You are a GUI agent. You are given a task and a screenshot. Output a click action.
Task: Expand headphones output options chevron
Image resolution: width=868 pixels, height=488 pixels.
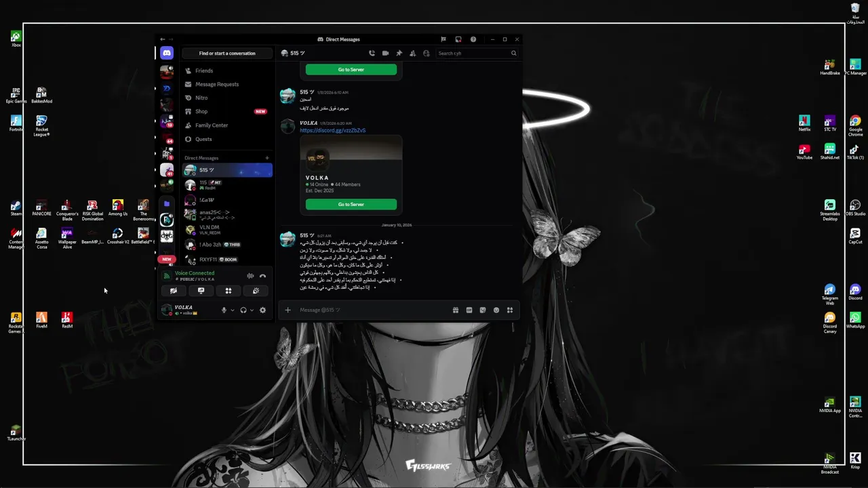[x=252, y=310]
